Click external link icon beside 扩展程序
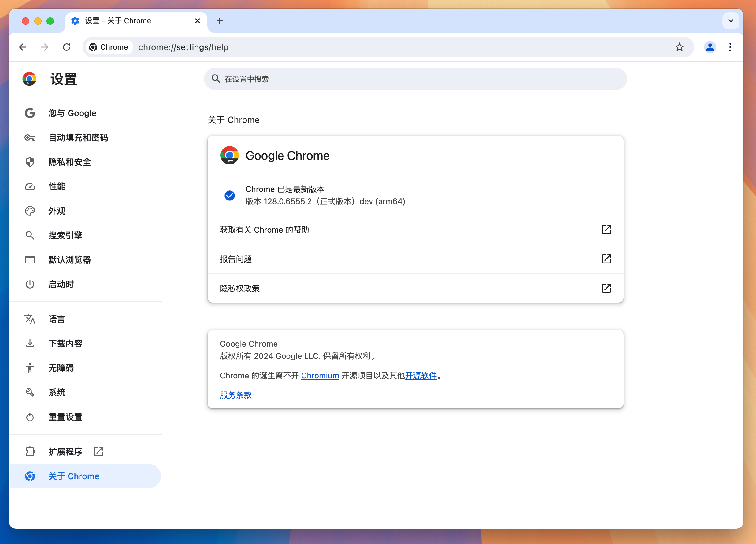Image resolution: width=756 pixels, height=544 pixels. click(x=98, y=452)
